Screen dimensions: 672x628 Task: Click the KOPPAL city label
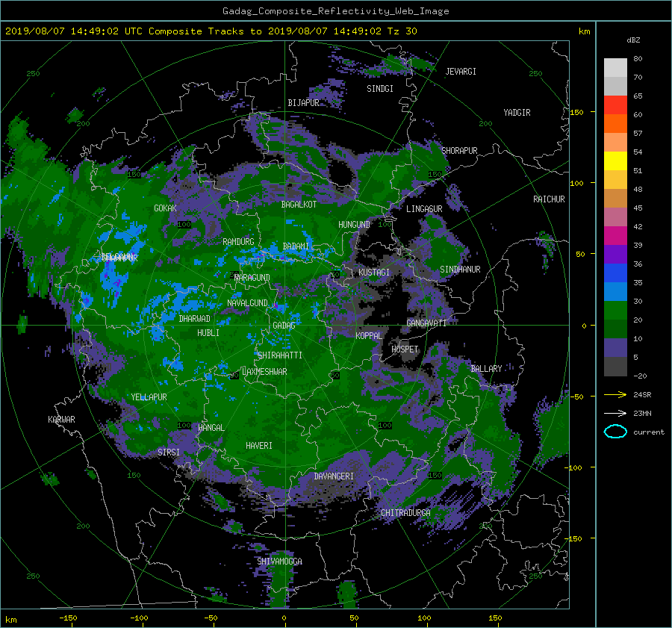tap(369, 335)
